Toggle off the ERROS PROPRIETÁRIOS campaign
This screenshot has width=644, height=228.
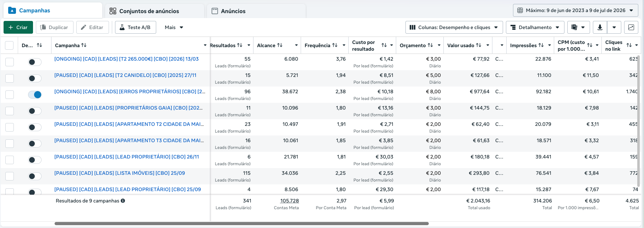[35, 95]
